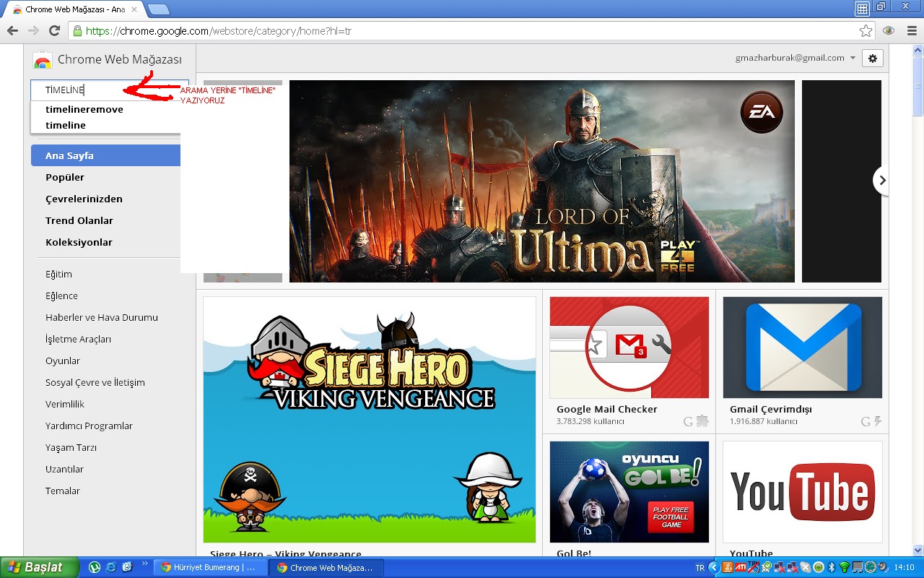Viewport: 924px width, 578px height.
Task: Collapse tray icons with the round arrow
Action: click(713, 567)
